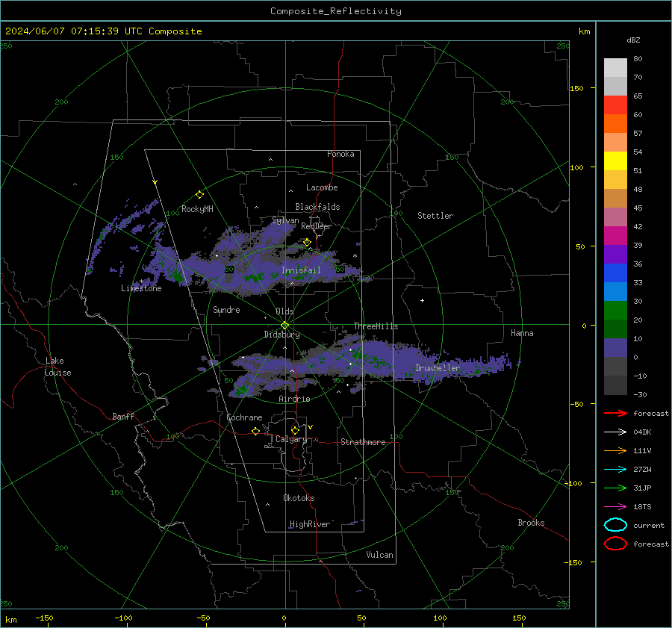This screenshot has height=628, width=672.
Task: Click the Banff label
Action: 123,416
